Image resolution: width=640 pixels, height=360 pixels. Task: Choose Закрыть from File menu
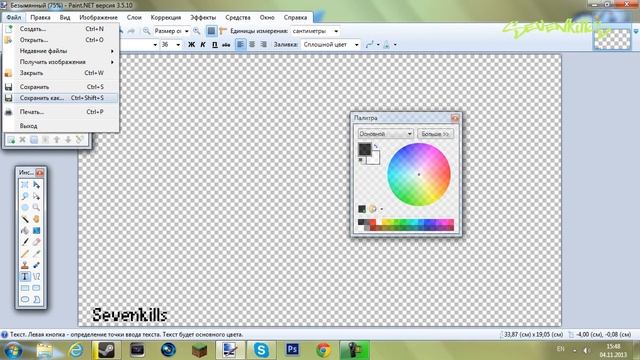point(60,73)
